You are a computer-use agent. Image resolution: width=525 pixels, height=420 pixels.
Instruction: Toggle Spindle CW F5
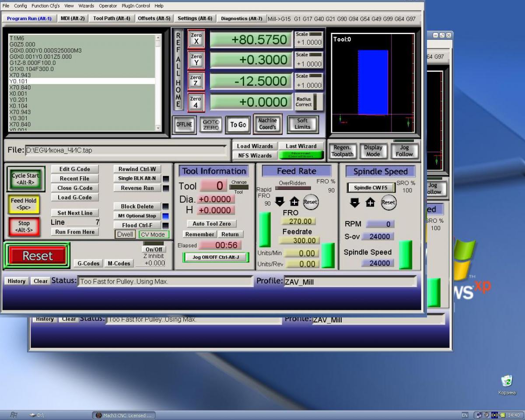pos(371,188)
